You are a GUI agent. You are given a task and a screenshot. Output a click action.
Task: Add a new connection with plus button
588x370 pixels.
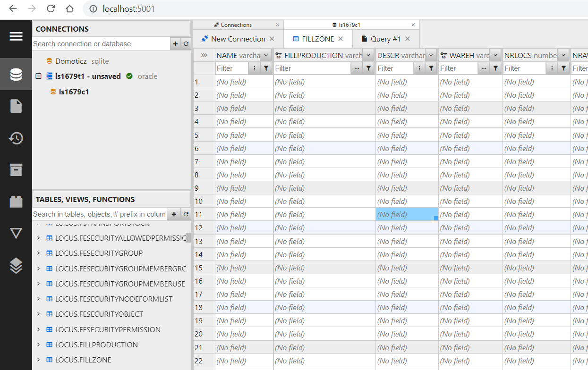click(175, 43)
